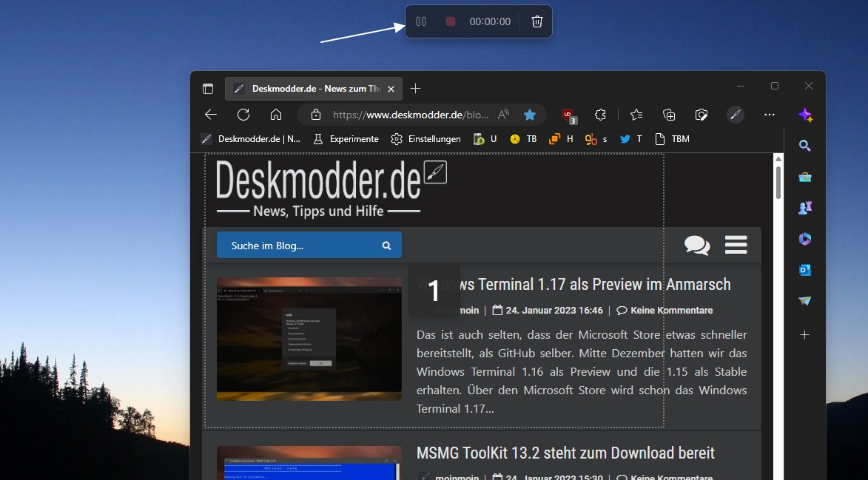Open the s bookmark
Viewport: 868px width, 480px height.
(596, 139)
